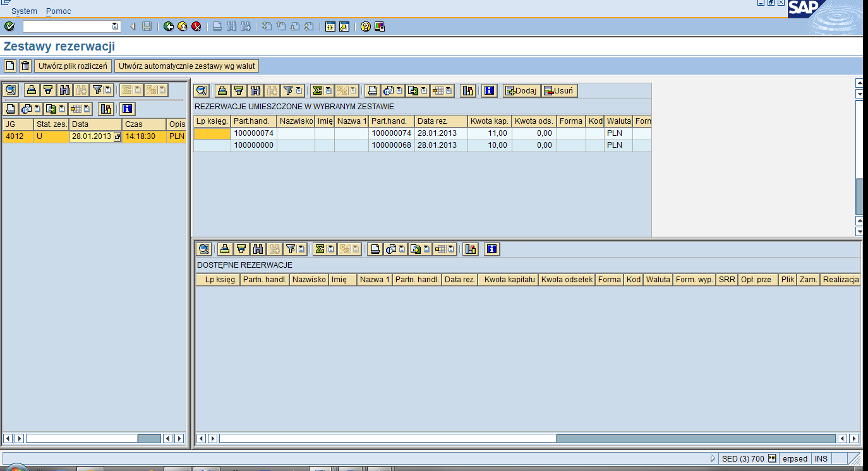Click amount 11,00 cell

[490, 133]
